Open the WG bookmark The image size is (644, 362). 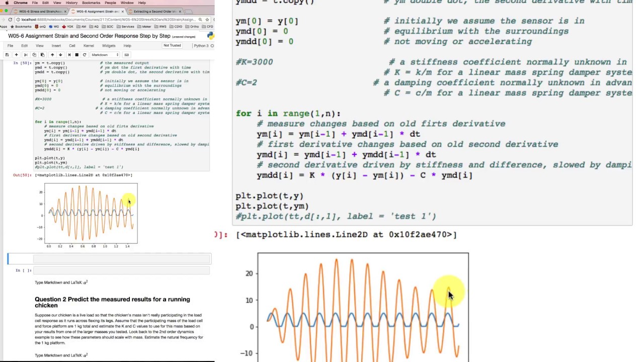[x=53, y=27]
